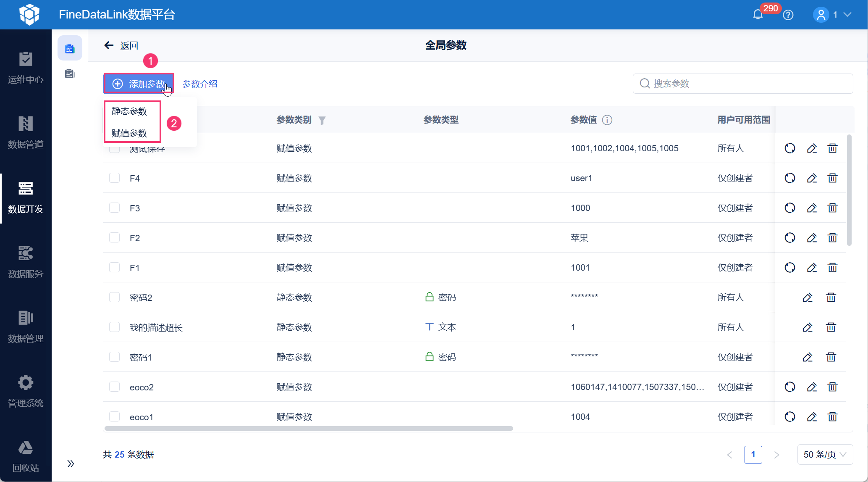Select the 我的描述超长 row checkbox

(115, 327)
